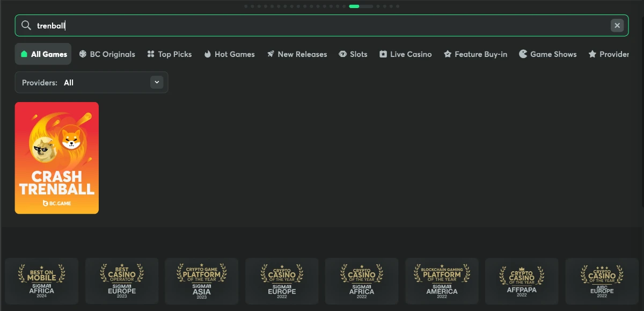The image size is (644, 311).
Task: Open the Live Casino tab
Action: tap(405, 54)
